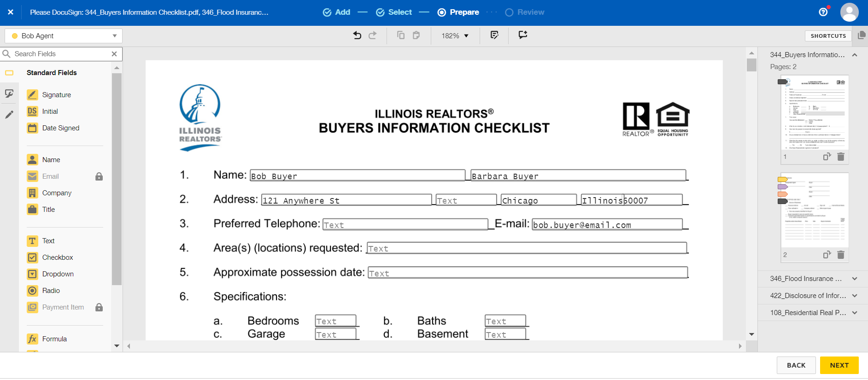Choose the Dropdown field type
The width and height of the screenshot is (868, 380).
pyautogui.click(x=58, y=274)
